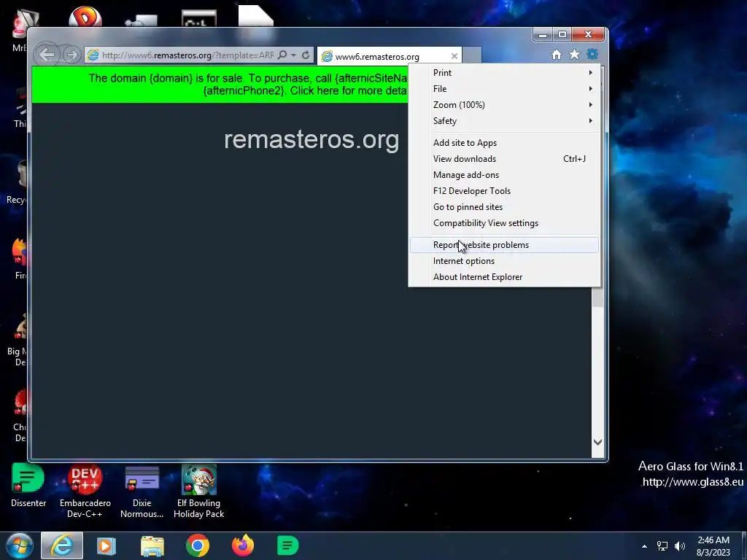Click the green domain for sale banner

click(x=220, y=85)
